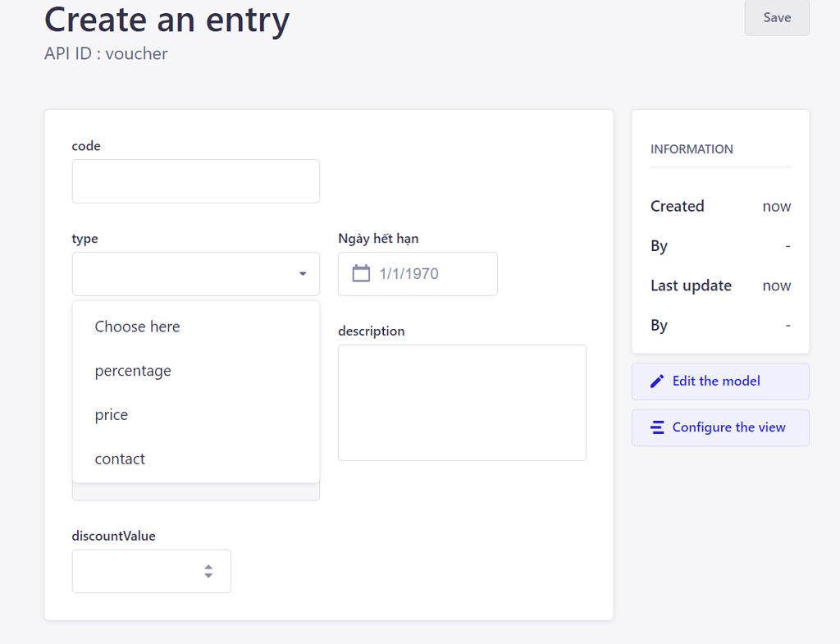
Task: Click inside the code input field
Action: pyautogui.click(x=195, y=180)
